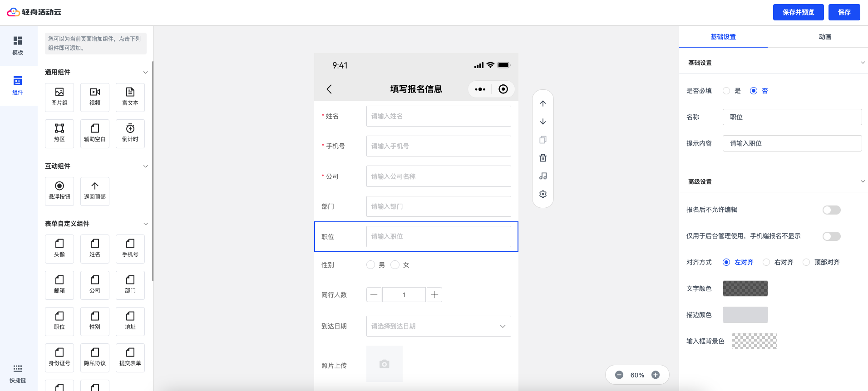Collapse the 高级设置 panel section

(862, 181)
